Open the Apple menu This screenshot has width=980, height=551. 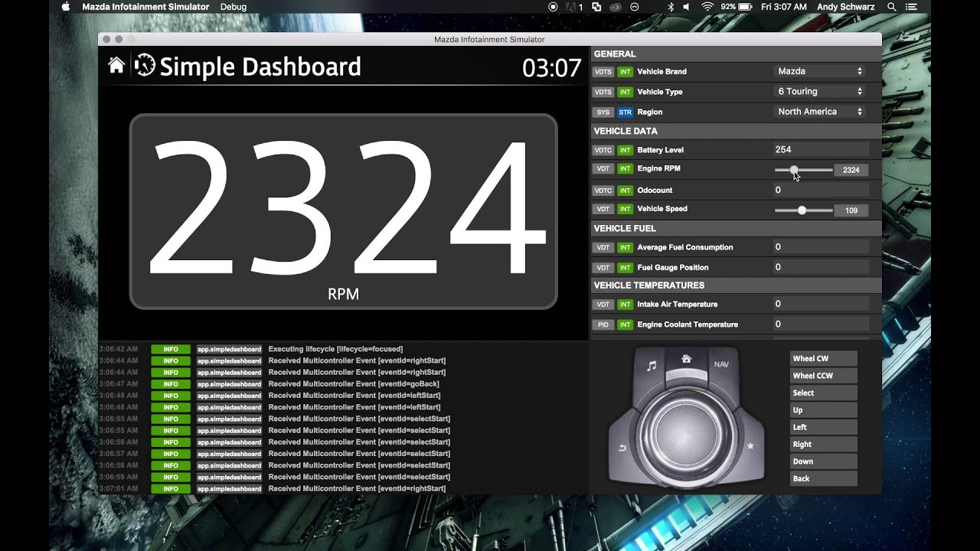65,7
